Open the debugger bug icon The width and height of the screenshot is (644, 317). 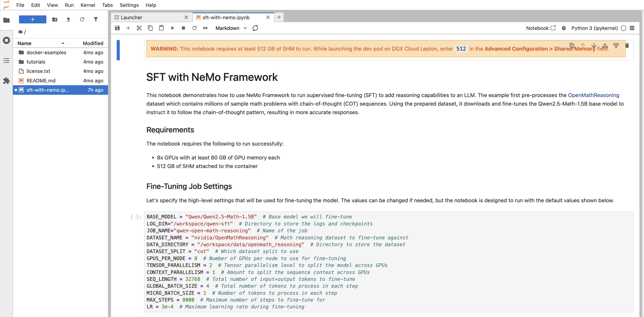563,28
